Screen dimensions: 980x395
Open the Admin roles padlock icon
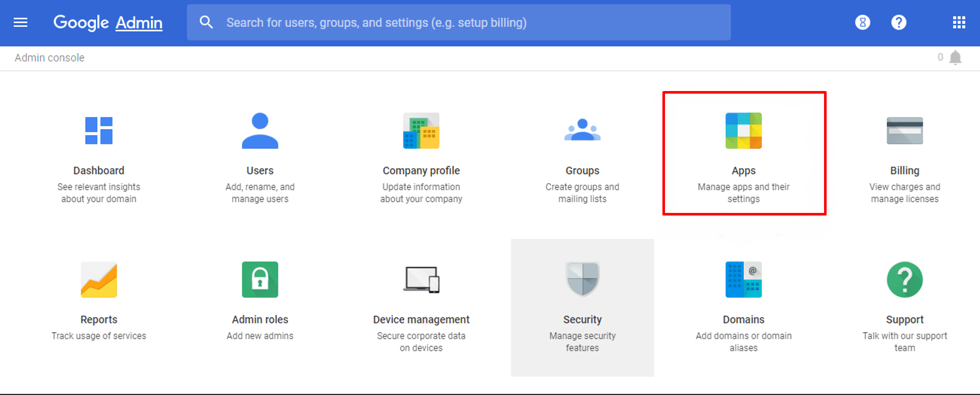260,280
